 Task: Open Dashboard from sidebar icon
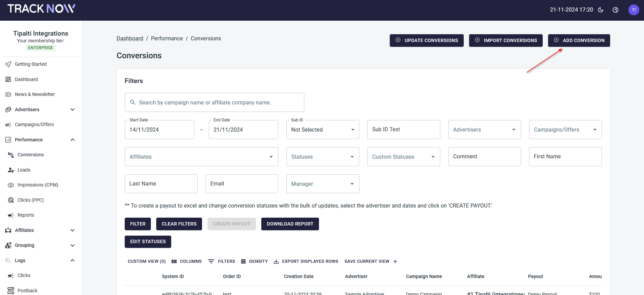pyautogui.click(x=8, y=79)
